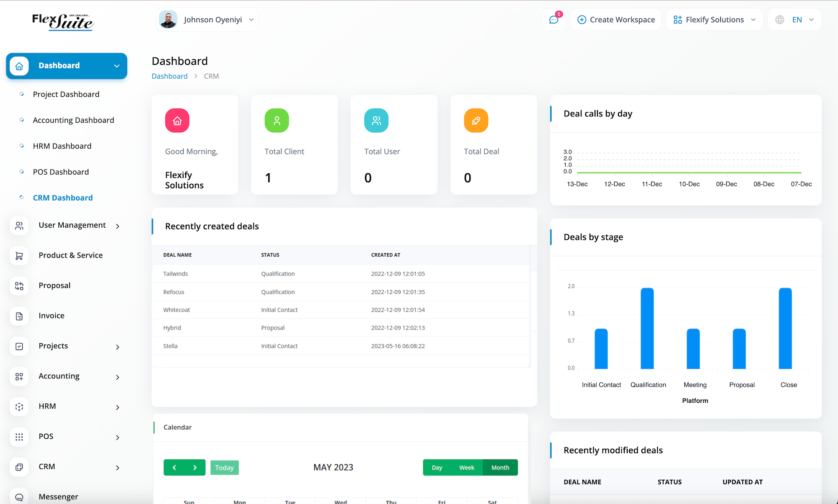Click the orange Total Deal rocket icon
This screenshot has width=838, height=504.
pyautogui.click(x=476, y=121)
